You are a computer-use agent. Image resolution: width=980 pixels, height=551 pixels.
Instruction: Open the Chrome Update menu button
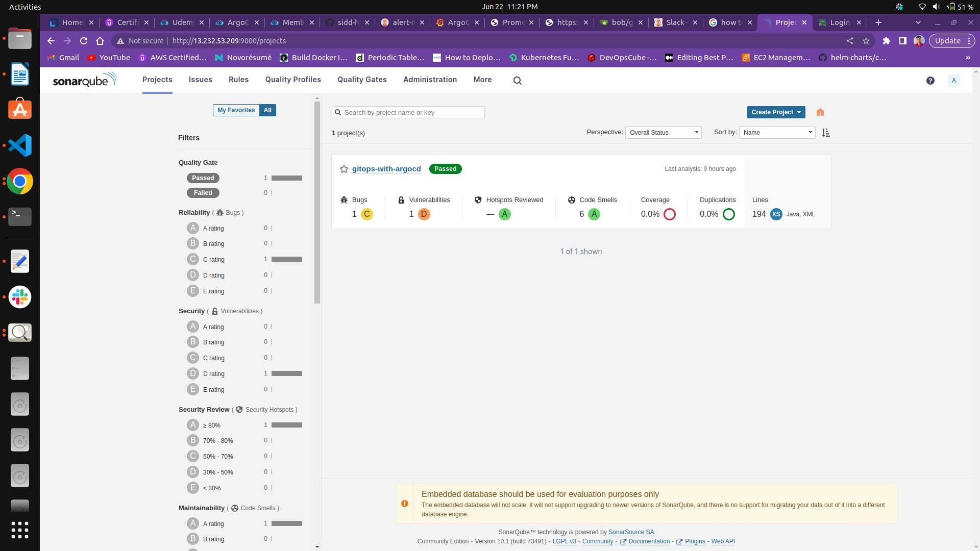(x=952, y=41)
